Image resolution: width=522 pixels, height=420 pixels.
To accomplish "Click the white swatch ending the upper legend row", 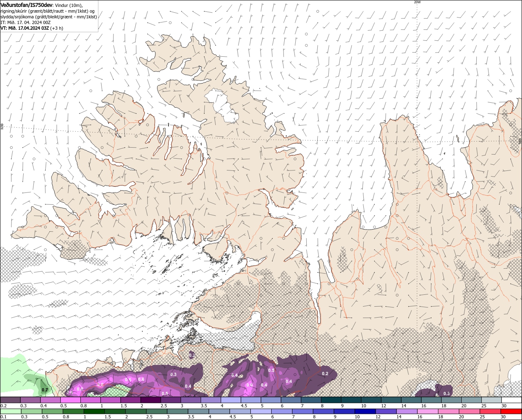I will coord(511,400).
